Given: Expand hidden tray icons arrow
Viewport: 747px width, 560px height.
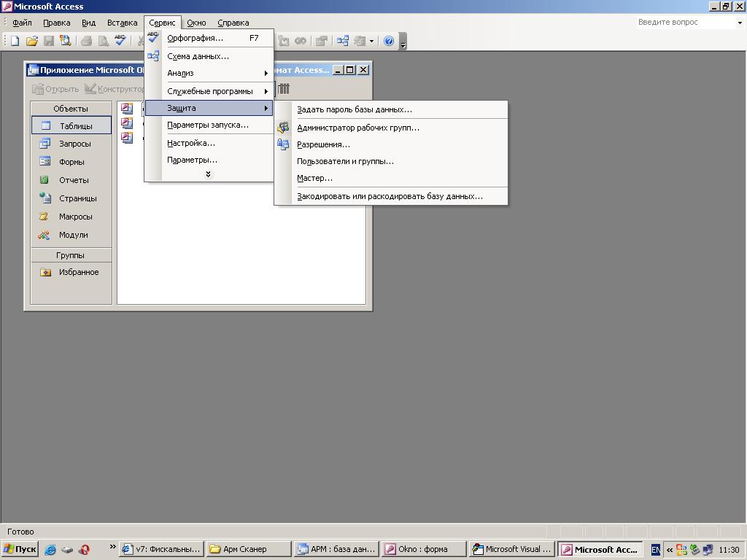Looking at the screenshot, I should (x=670, y=550).
